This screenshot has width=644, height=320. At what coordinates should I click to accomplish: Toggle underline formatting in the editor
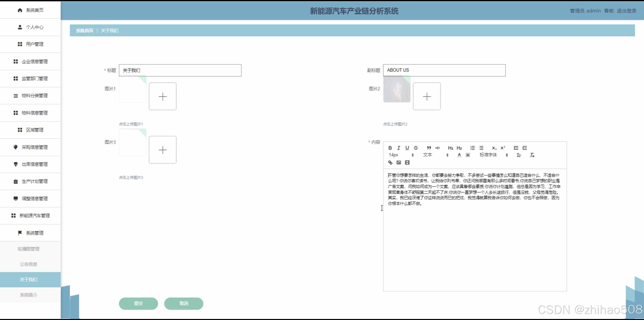407,148
